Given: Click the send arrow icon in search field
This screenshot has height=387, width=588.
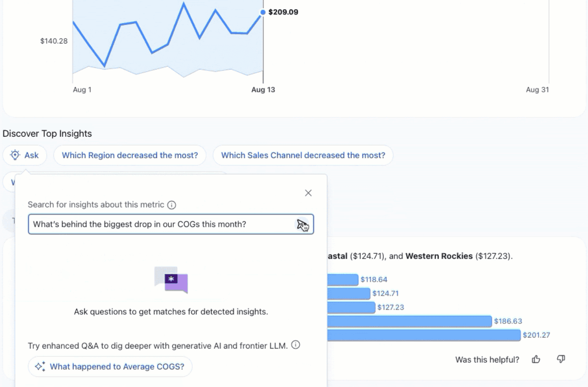Looking at the screenshot, I should 302,225.
